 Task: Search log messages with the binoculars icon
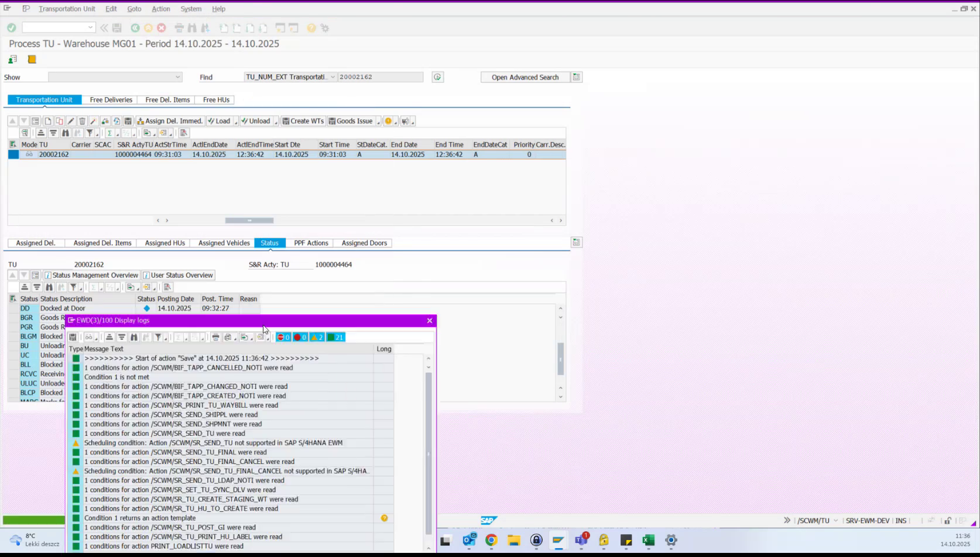point(135,337)
